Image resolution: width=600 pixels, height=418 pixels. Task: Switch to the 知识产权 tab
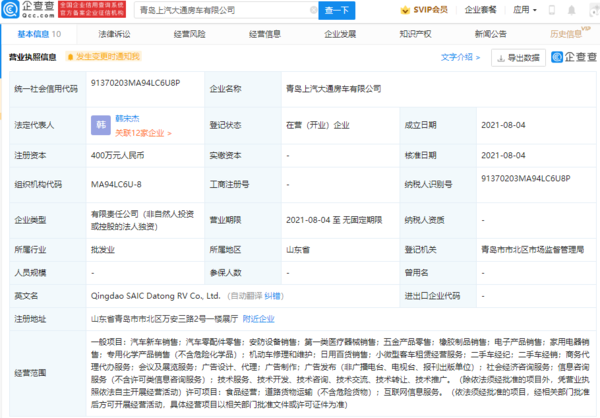point(415,34)
